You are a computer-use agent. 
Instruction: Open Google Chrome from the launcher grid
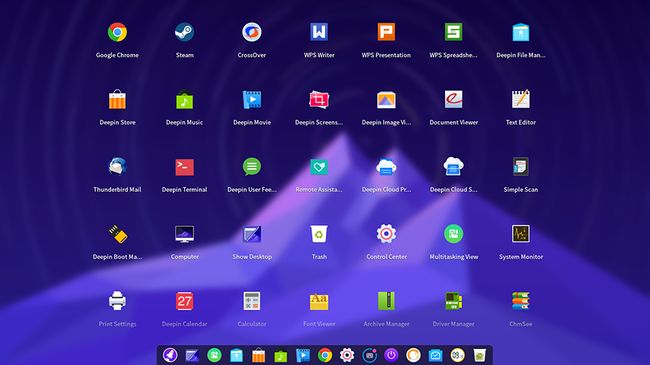(x=117, y=32)
